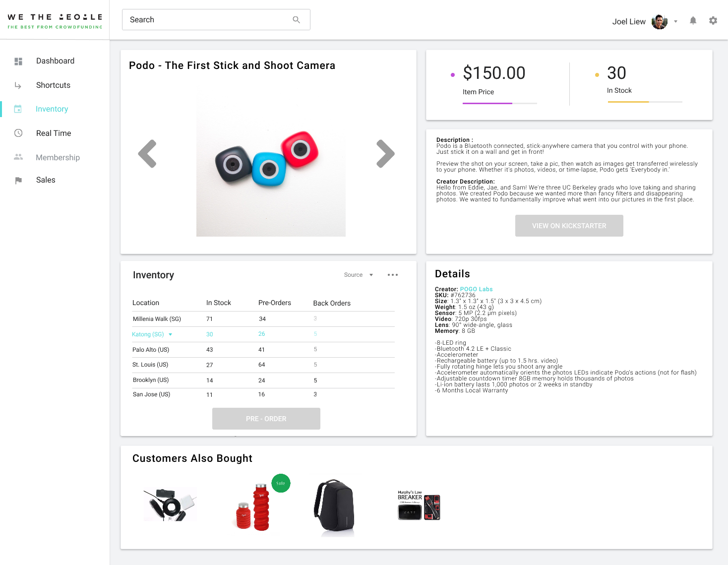Viewport: 728px width, 565px height.
Task: Select San Jose (US) row
Action: (263, 395)
